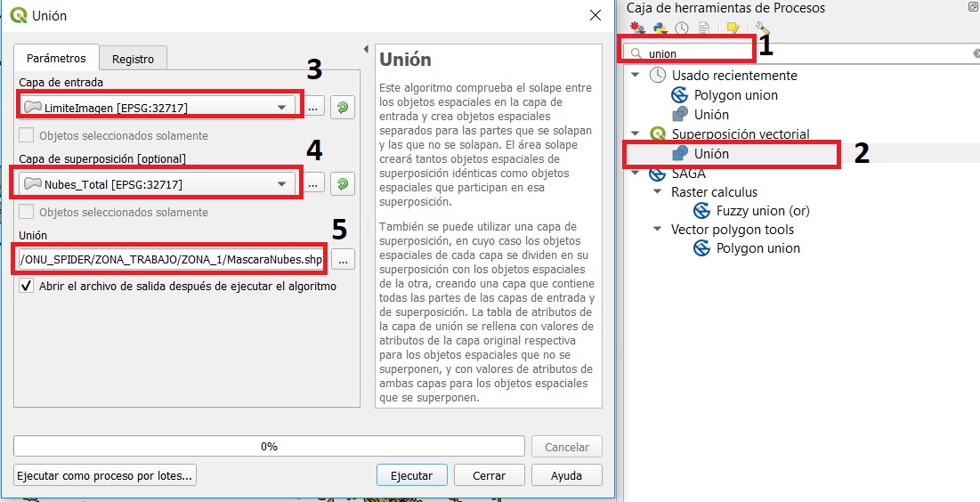Browse for input layer with ellipsis button
980x502 pixels.
point(313,108)
